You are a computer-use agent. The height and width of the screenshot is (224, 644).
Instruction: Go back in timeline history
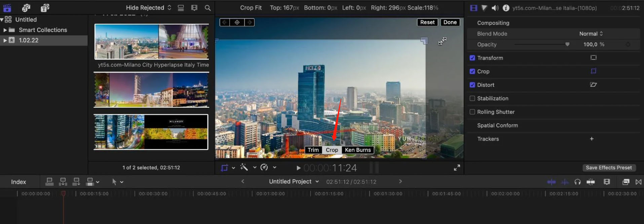point(243,181)
